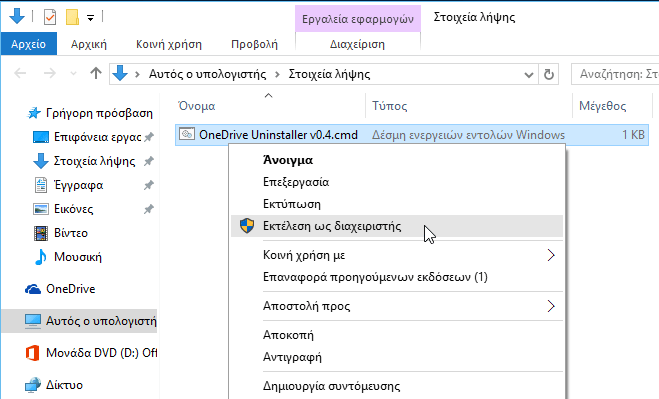
Task: Refresh the folder with the refresh icon
Action: 548,75
